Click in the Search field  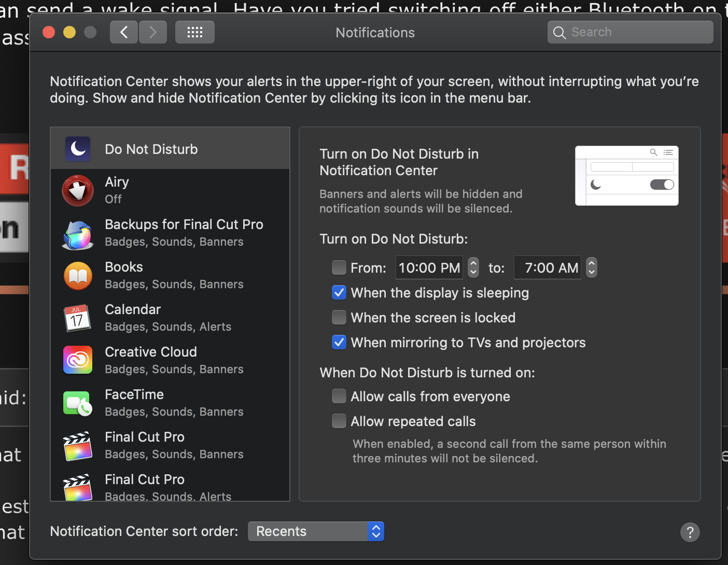[x=631, y=33]
